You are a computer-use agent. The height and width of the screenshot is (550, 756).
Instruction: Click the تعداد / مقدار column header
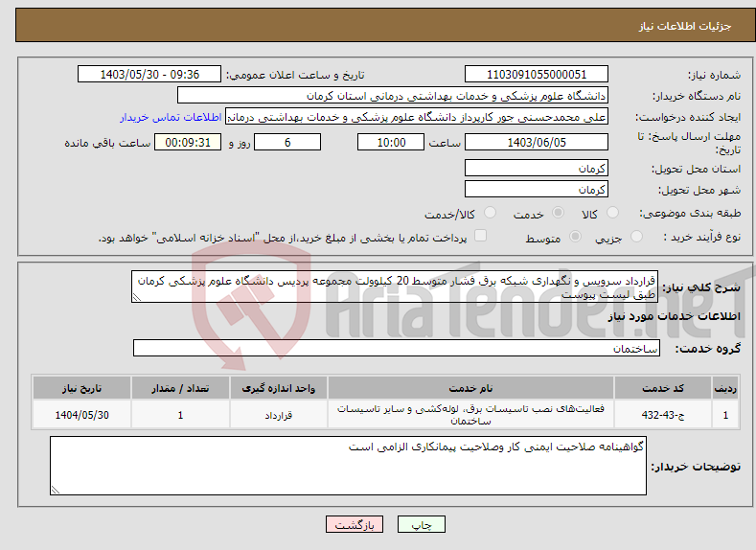click(x=180, y=388)
